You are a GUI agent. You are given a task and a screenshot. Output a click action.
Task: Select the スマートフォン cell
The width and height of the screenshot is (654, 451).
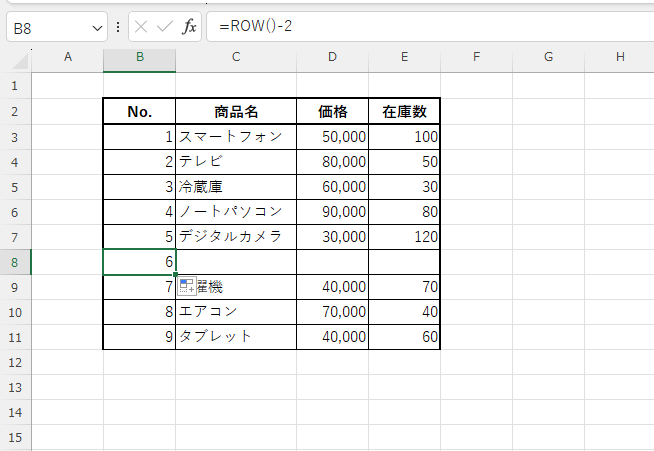coord(236,137)
